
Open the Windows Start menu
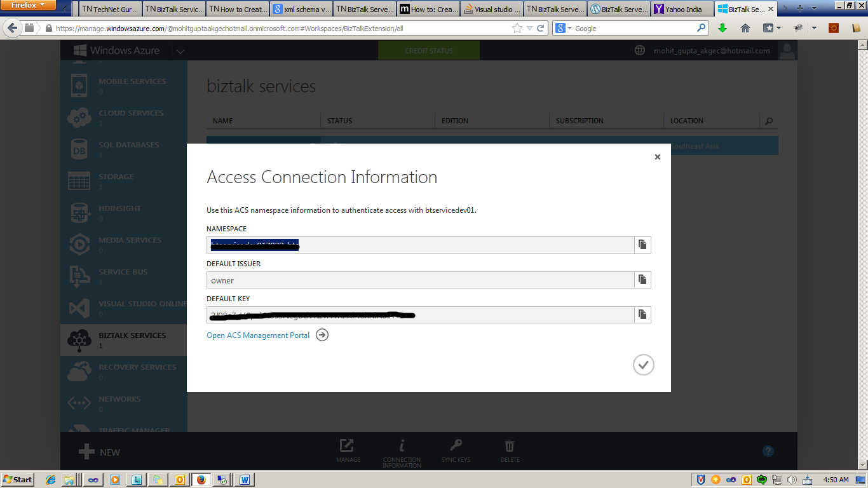[18, 480]
